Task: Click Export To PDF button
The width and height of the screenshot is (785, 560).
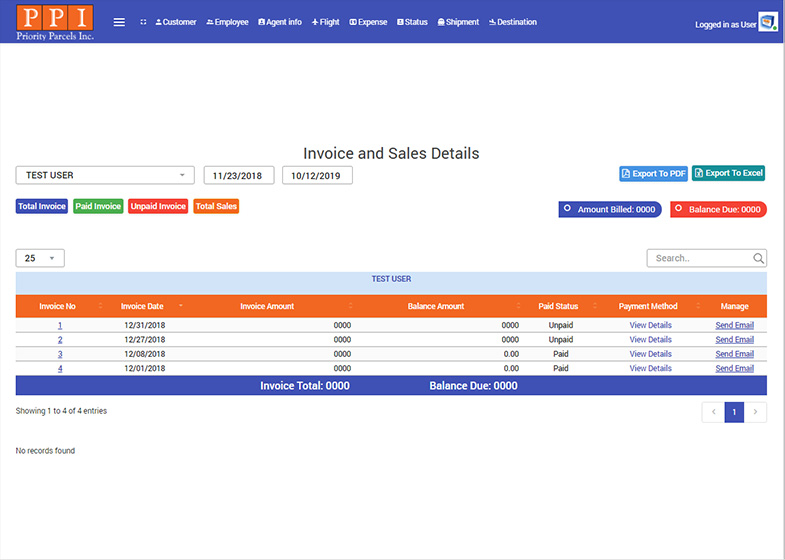Action: tap(653, 174)
